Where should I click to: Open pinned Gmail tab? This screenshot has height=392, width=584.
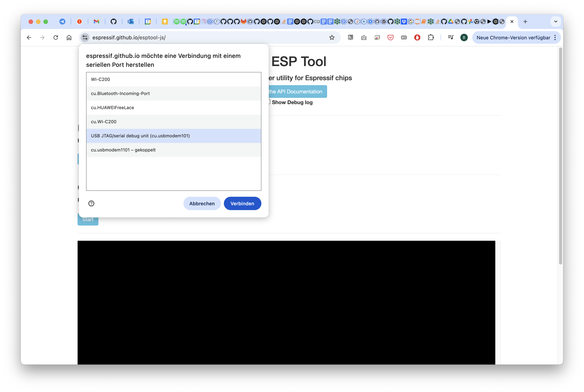(x=96, y=22)
